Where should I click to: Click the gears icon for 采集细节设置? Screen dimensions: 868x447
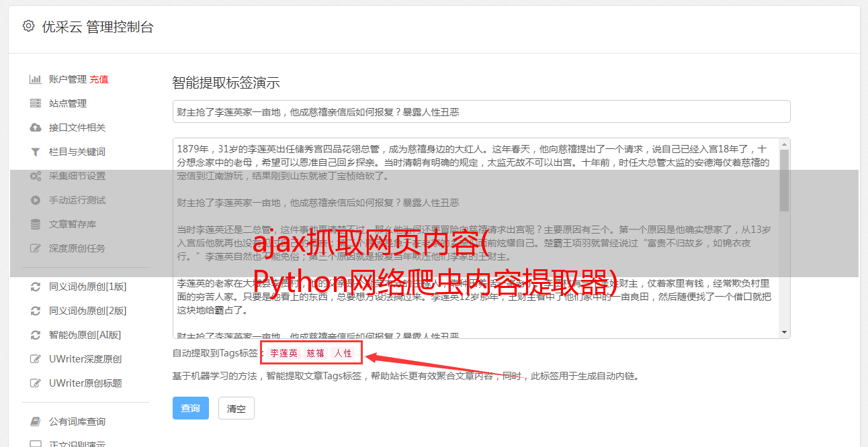(36, 176)
